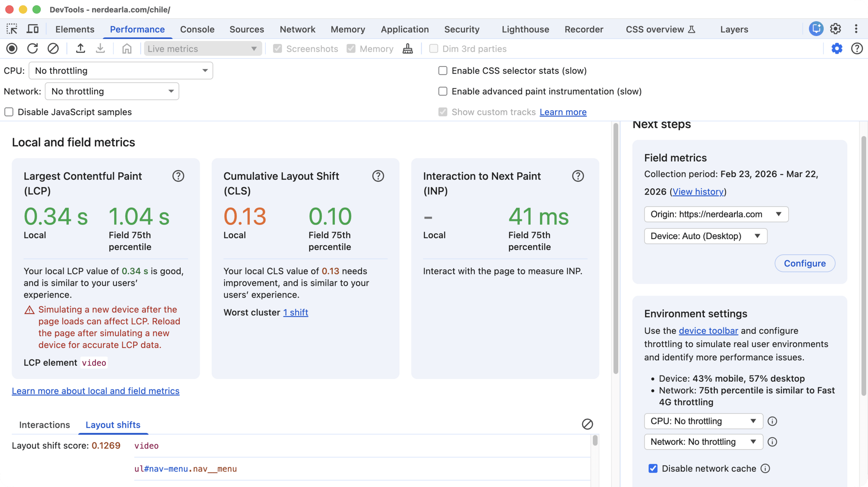Toggle the device toolbar icon
This screenshot has width=868, height=487.
pos(32,29)
